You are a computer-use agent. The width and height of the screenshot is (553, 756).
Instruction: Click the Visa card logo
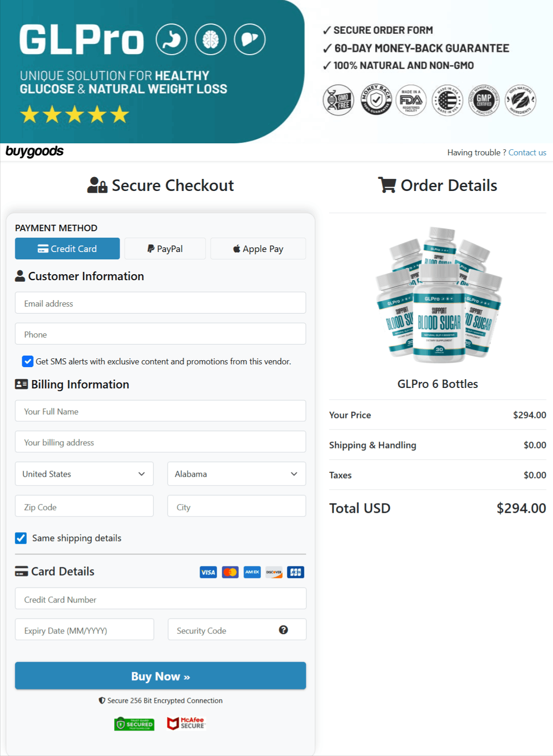[208, 572]
